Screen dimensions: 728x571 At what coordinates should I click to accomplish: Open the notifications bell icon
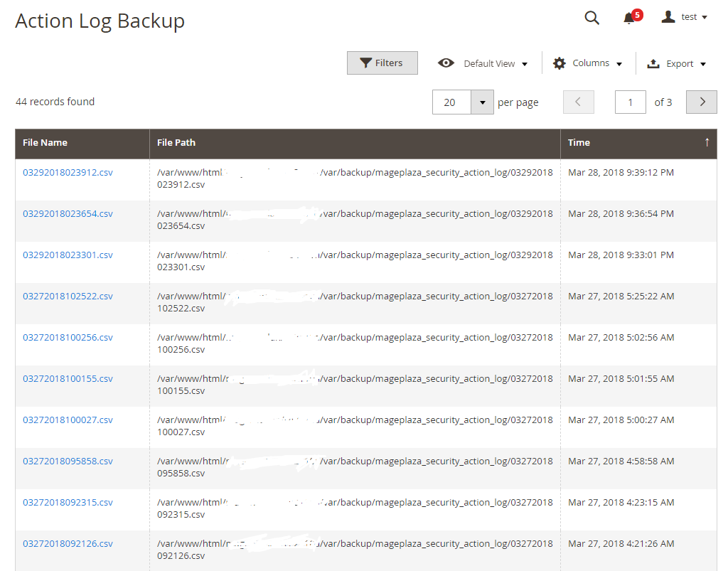click(x=629, y=18)
